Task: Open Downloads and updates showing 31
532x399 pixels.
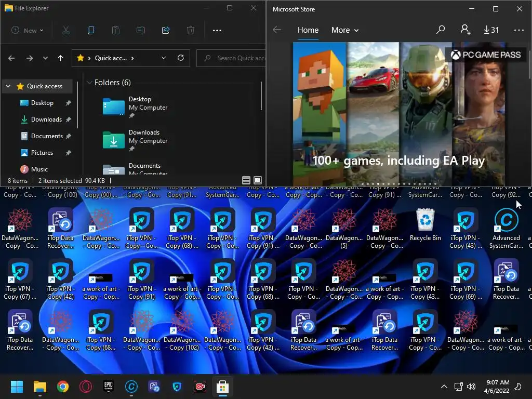Action: [x=491, y=30]
